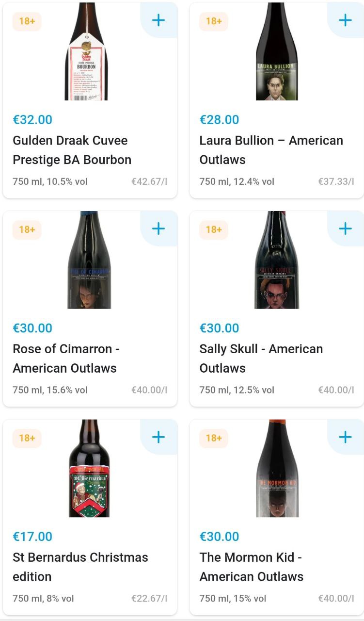Select Sally Skull - American Outlaws name
This screenshot has width=364, height=621.
261,359
